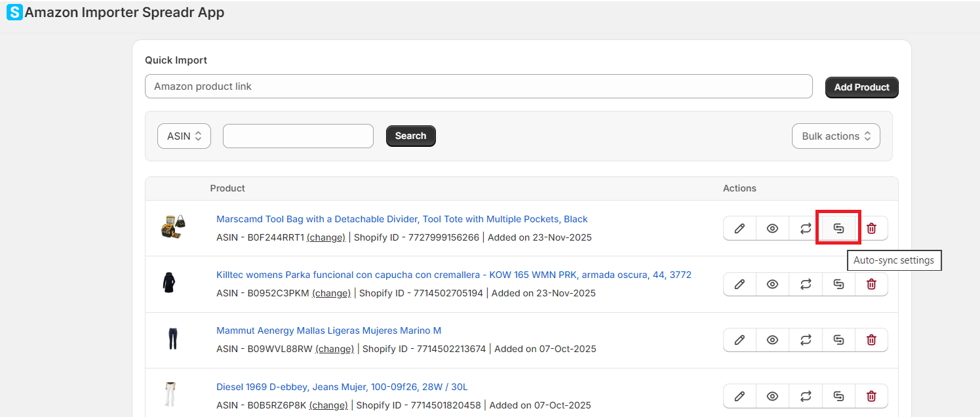Open auto-sync settings for Diesel 1969 jeans
Screen dimensions: 980x417
click(838, 396)
